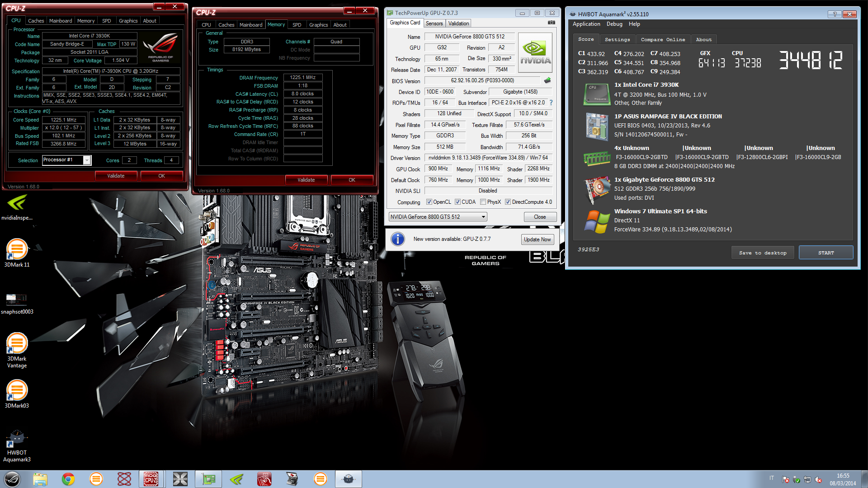Click the GPU-Z camera screenshot icon
The width and height of the screenshot is (868, 488).
coord(552,23)
